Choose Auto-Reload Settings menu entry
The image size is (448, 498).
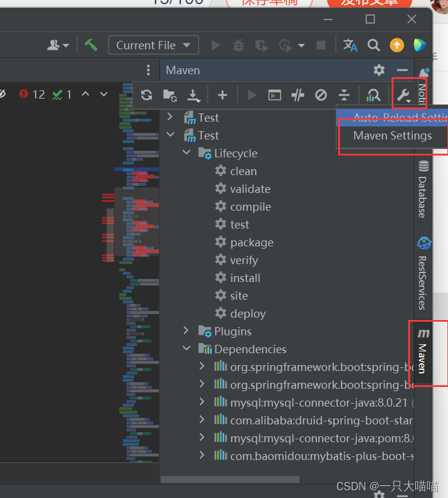[392, 118]
